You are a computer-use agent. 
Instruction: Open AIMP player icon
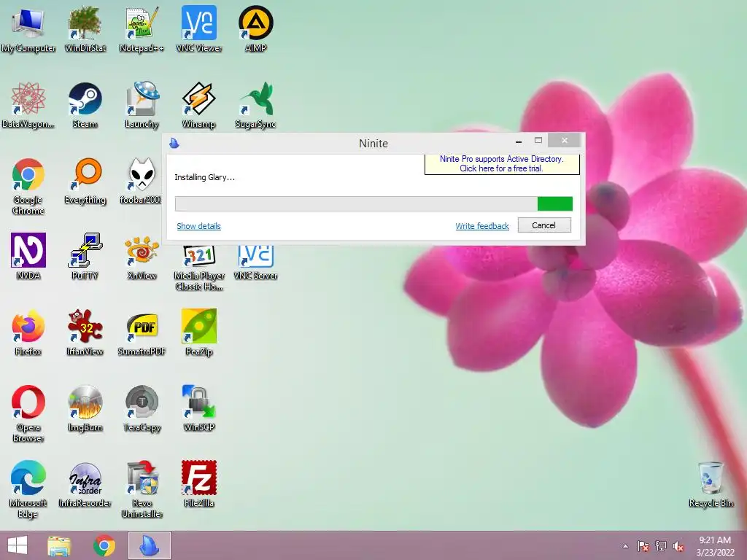pyautogui.click(x=256, y=29)
